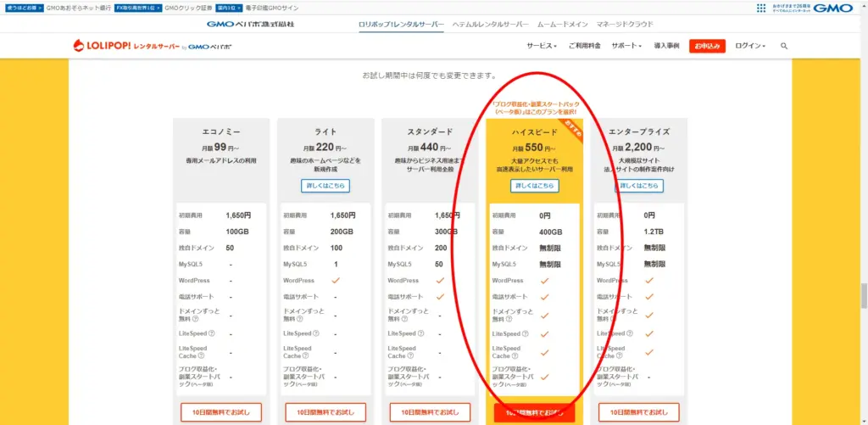Select the ロリポップ!レンタルサーバー tab

(401, 25)
